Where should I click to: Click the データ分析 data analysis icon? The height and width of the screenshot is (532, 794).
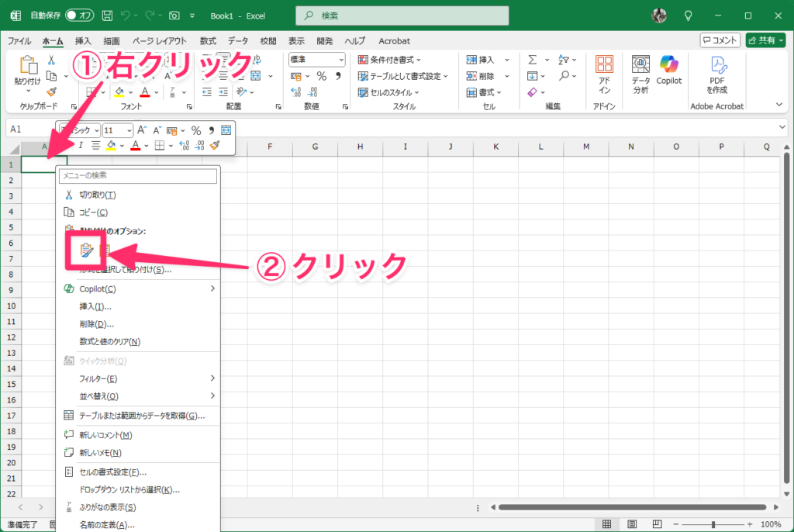640,74
